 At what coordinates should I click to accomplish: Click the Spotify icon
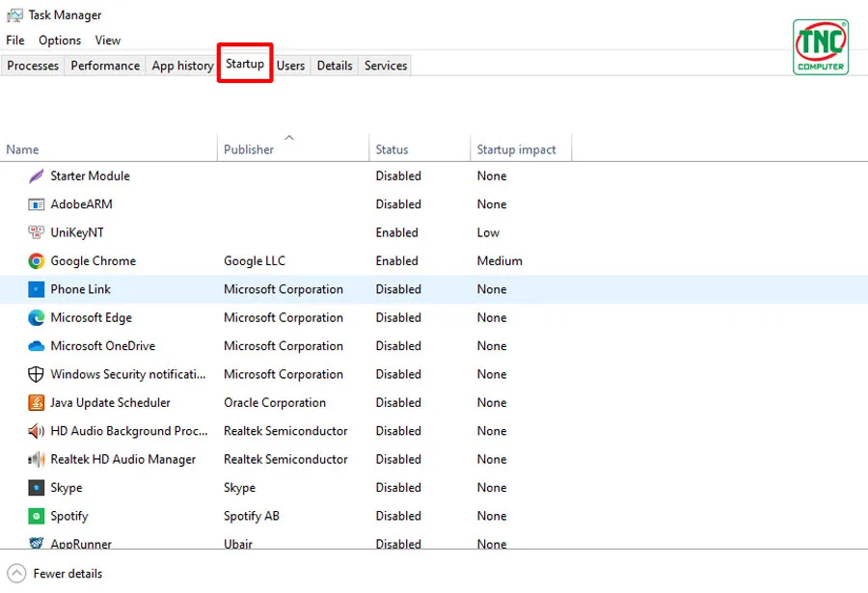[x=36, y=516]
